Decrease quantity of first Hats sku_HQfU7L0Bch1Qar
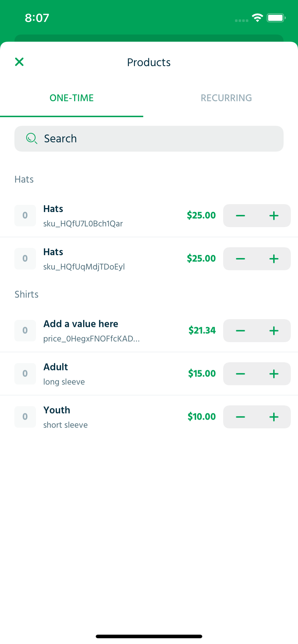This screenshot has height=644, width=298. (240, 216)
